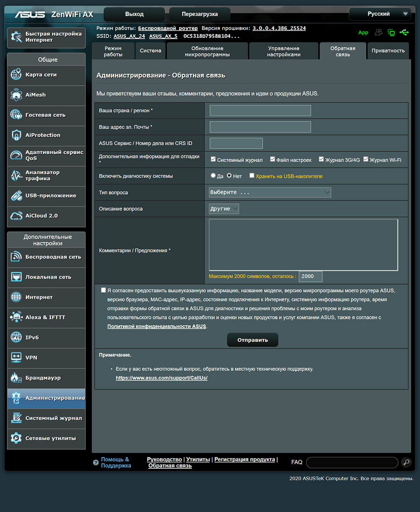Click the FAQ search input field

[x=352, y=462]
